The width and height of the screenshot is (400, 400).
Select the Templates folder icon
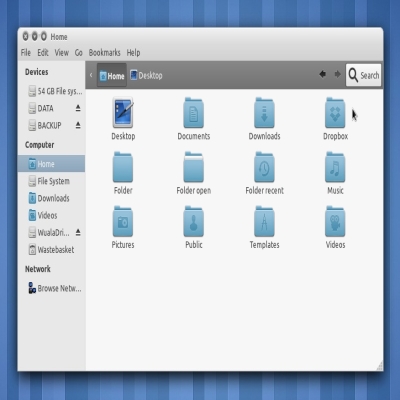(x=264, y=221)
